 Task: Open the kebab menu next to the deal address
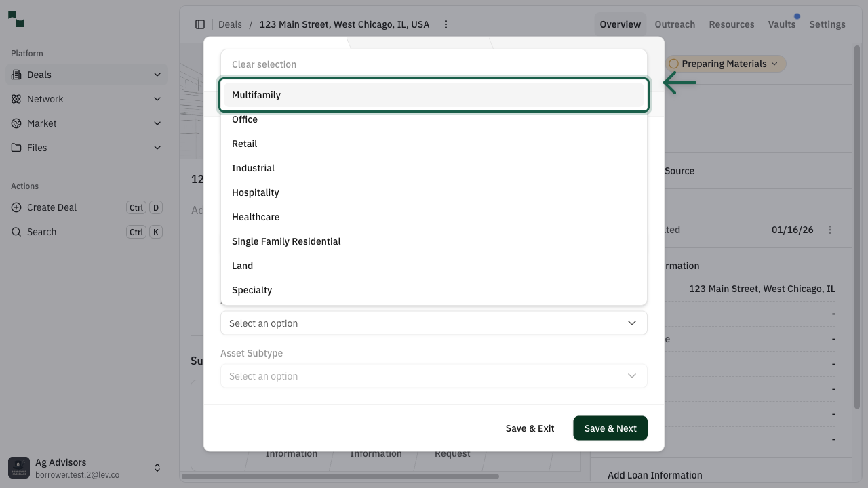click(446, 24)
